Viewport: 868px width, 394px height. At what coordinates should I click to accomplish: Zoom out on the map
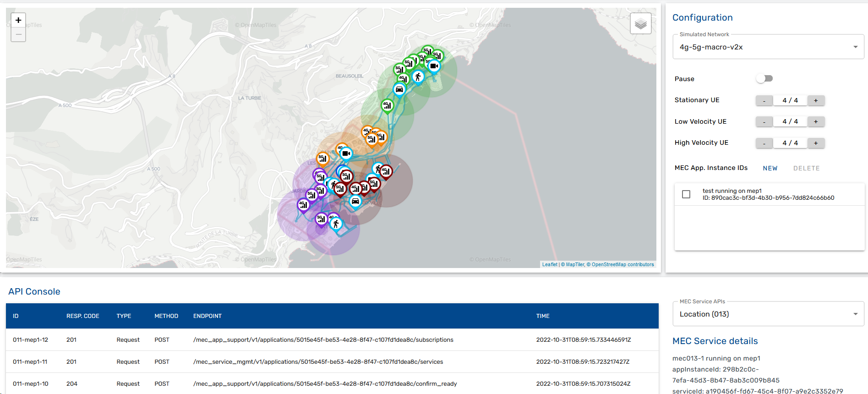18,34
